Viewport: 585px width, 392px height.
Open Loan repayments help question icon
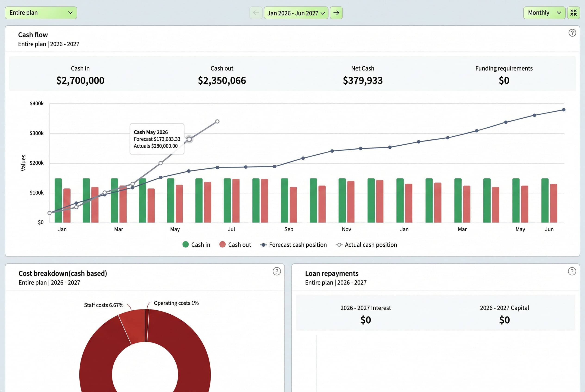pos(572,271)
